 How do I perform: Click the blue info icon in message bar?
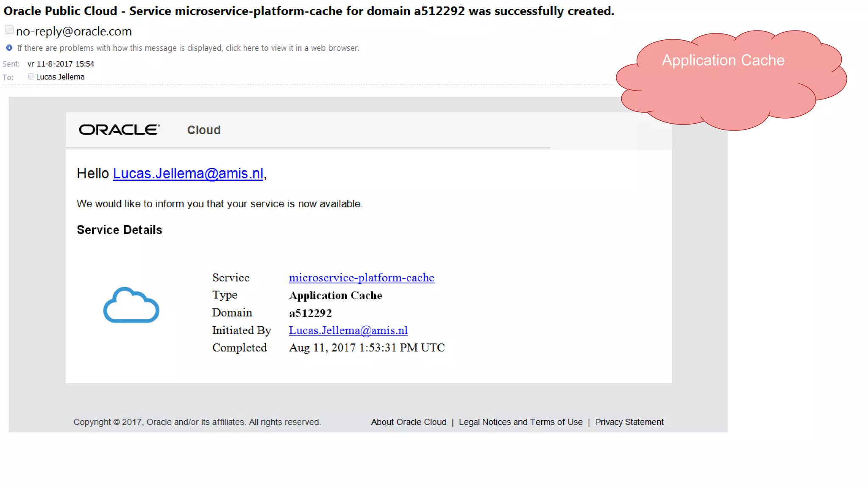pos(9,48)
